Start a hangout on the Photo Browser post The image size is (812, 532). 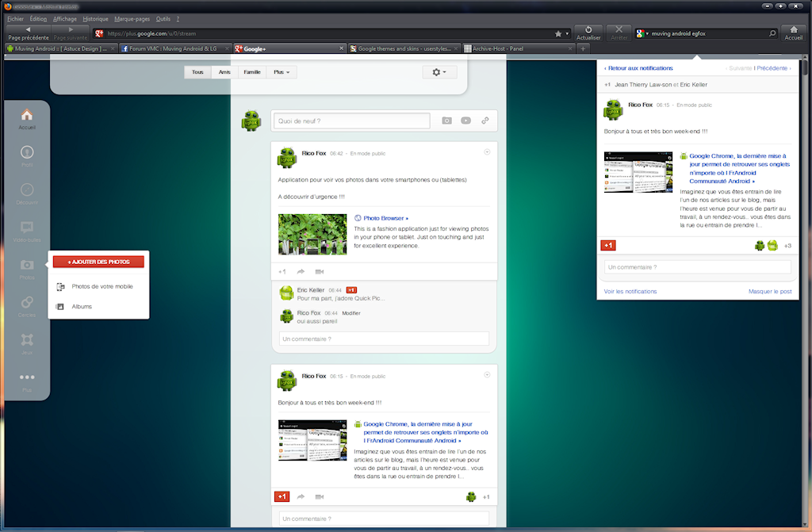(320, 271)
